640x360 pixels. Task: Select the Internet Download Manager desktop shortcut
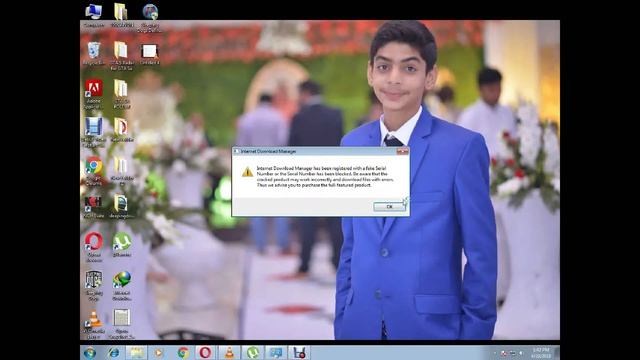[x=122, y=286]
